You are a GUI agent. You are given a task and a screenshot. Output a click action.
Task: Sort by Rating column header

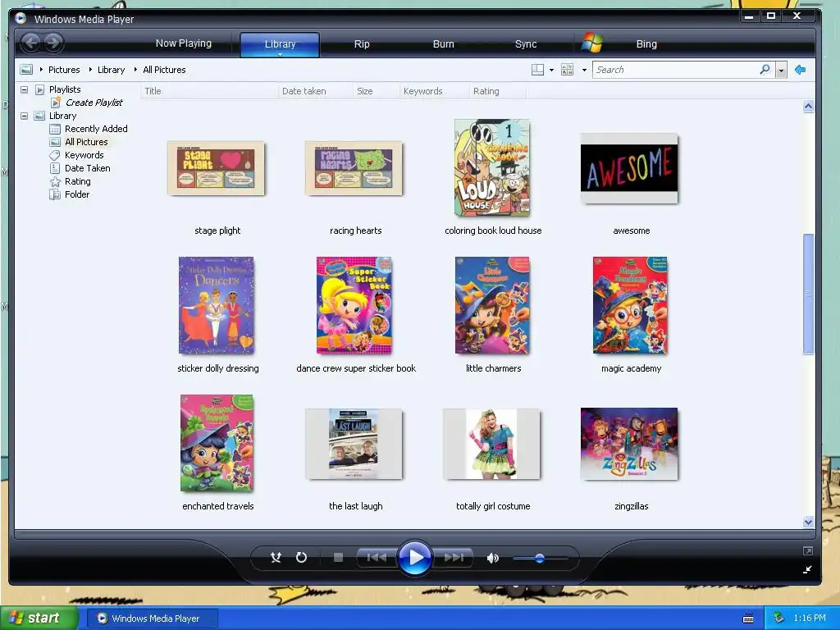(x=498, y=91)
